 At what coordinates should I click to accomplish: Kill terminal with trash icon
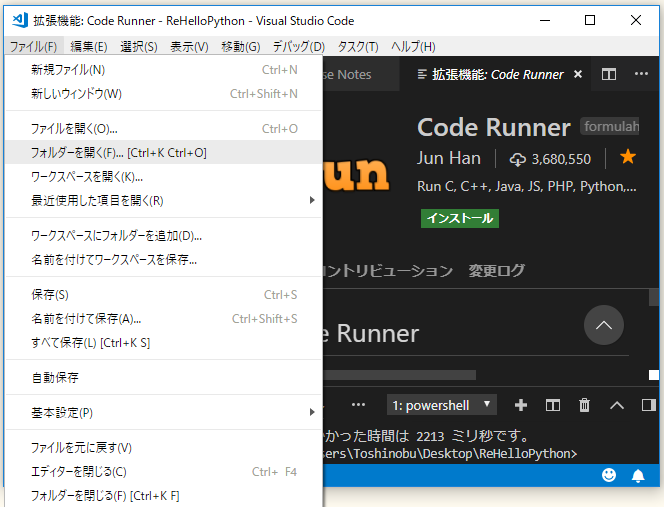(584, 405)
